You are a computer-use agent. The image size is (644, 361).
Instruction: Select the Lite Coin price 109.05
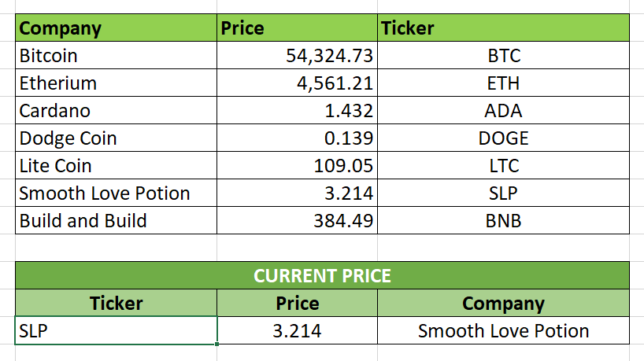point(297,166)
